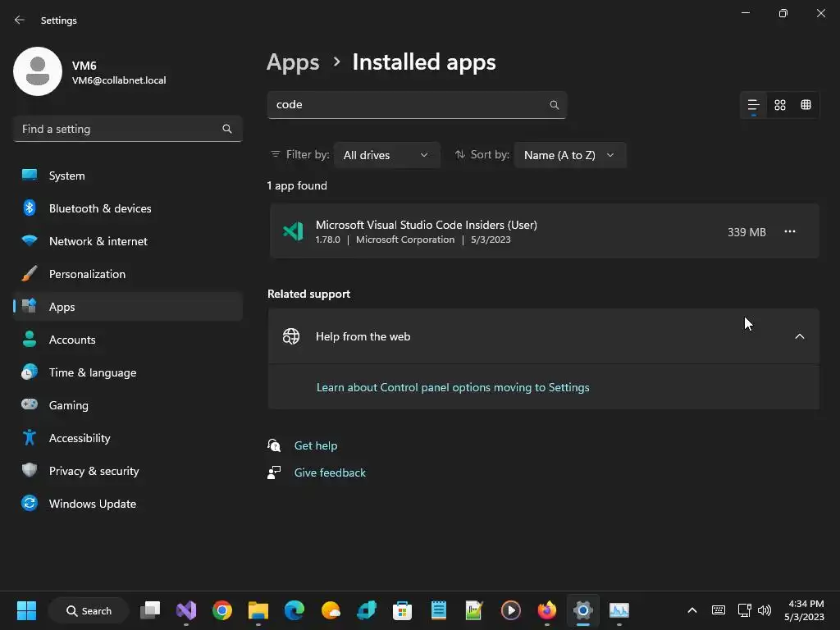Open Visual Studio from the taskbar

coord(186,610)
